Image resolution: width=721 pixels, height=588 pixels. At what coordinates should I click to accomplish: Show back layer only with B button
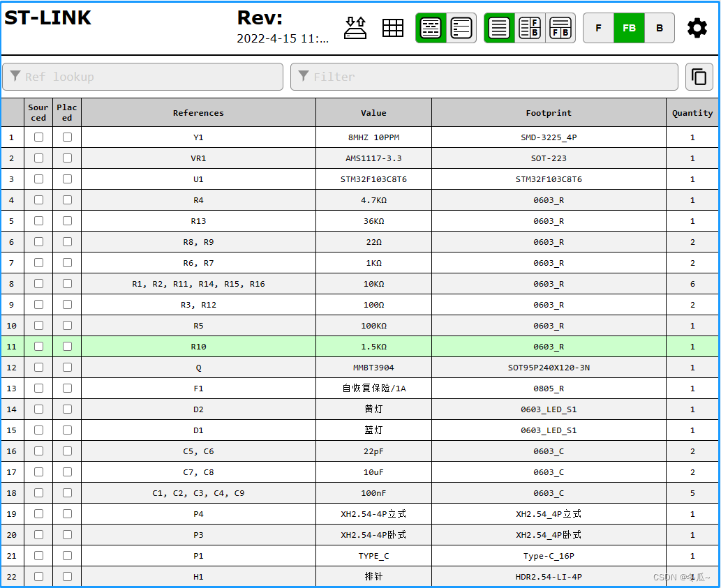coord(659,28)
